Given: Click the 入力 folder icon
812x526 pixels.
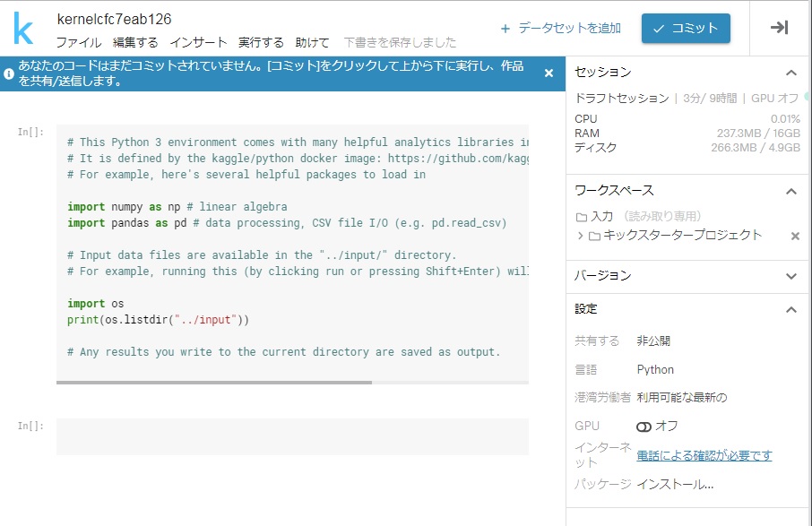Looking at the screenshot, I should 582,217.
